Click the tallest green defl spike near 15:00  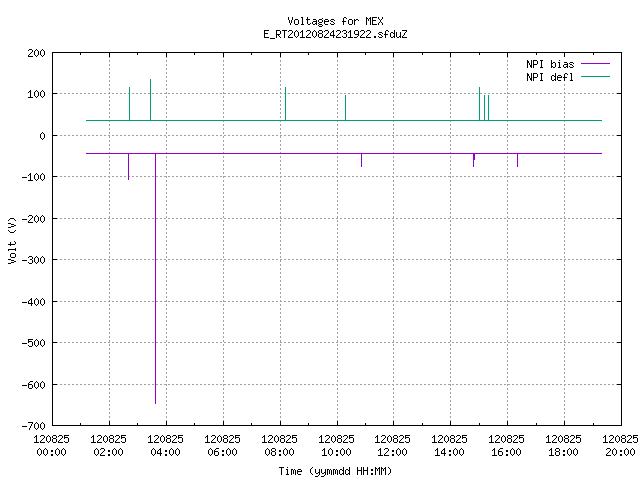point(480,104)
